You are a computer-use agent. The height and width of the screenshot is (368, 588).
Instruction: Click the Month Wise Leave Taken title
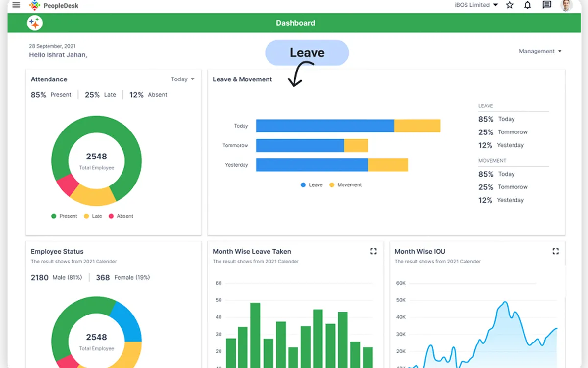click(252, 251)
